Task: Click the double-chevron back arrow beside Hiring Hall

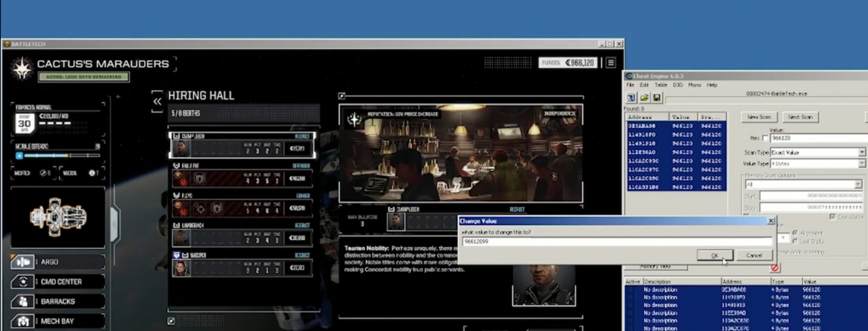Action: tap(157, 102)
